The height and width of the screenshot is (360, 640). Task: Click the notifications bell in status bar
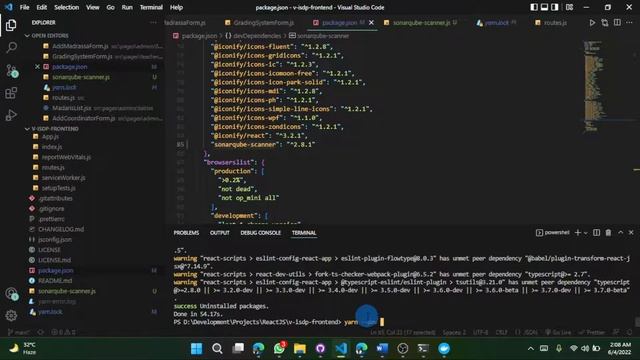(x=629, y=332)
